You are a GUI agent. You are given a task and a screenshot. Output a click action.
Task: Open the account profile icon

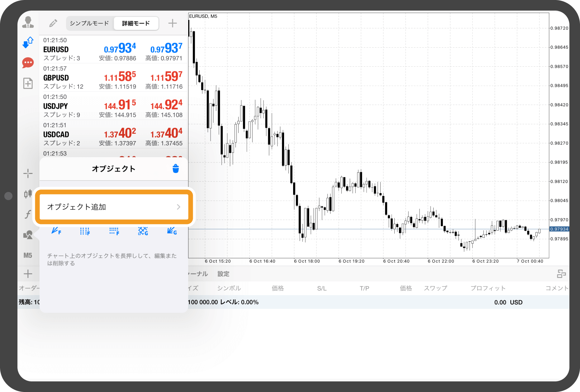click(x=28, y=22)
